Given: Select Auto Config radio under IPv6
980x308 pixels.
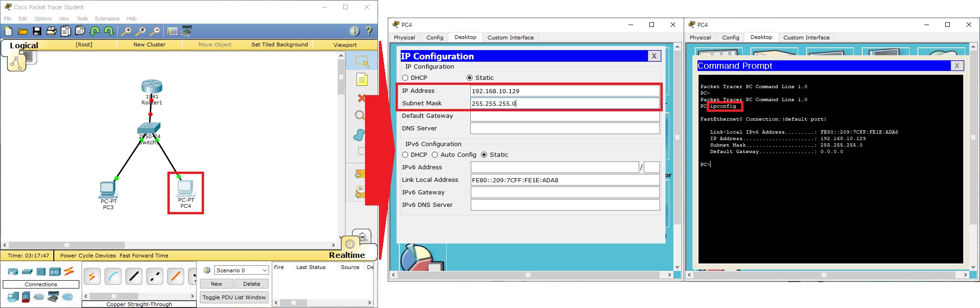Looking at the screenshot, I should coord(435,155).
